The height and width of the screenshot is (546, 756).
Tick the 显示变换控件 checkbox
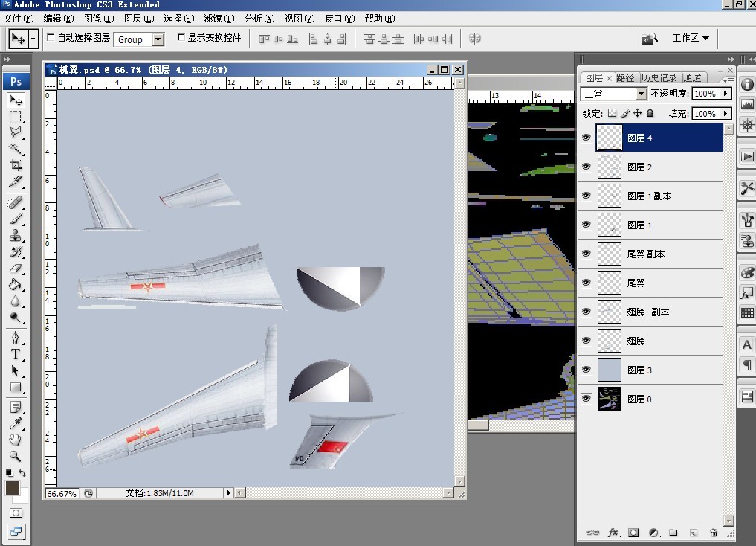(x=181, y=37)
